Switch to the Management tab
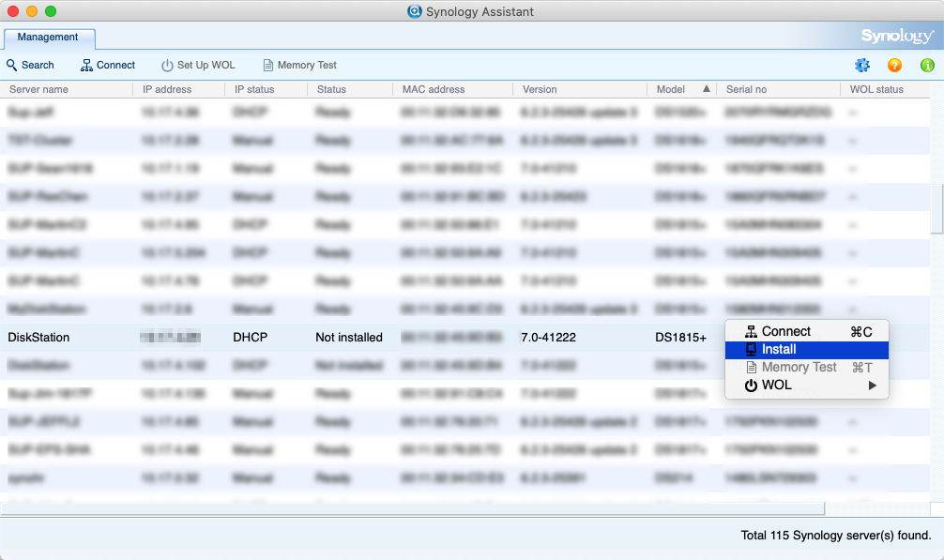Image resolution: width=944 pixels, height=560 pixels. (x=49, y=38)
